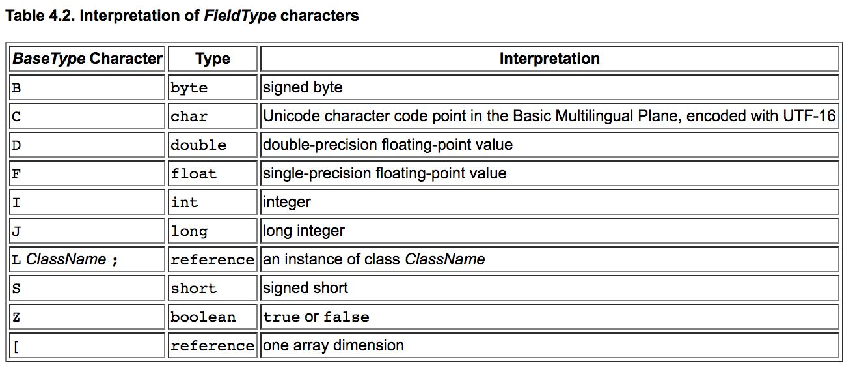The image size is (868, 370).
Task: Click the one array dimension cell
Action: (x=550, y=345)
